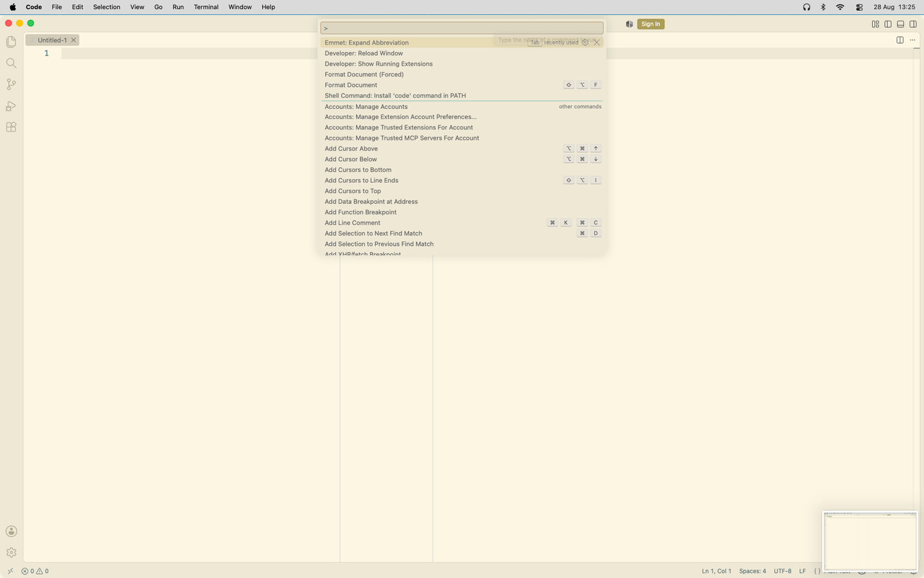Select Add Cursors to Top command
The width and height of the screenshot is (924, 578).
click(462, 191)
